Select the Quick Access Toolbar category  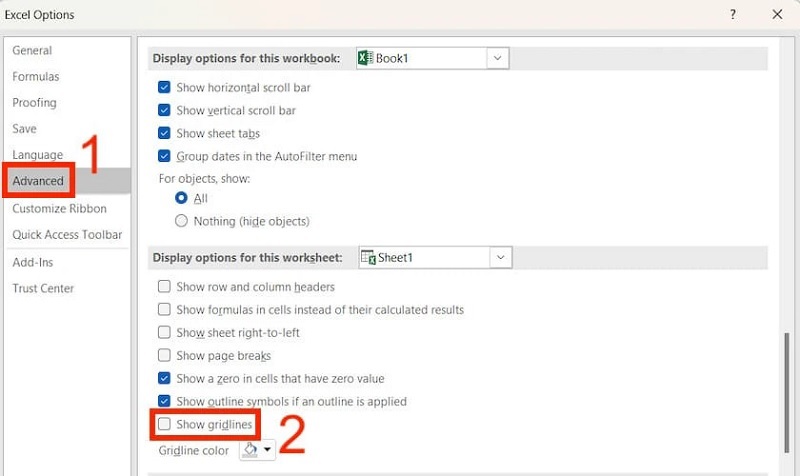[67, 235]
